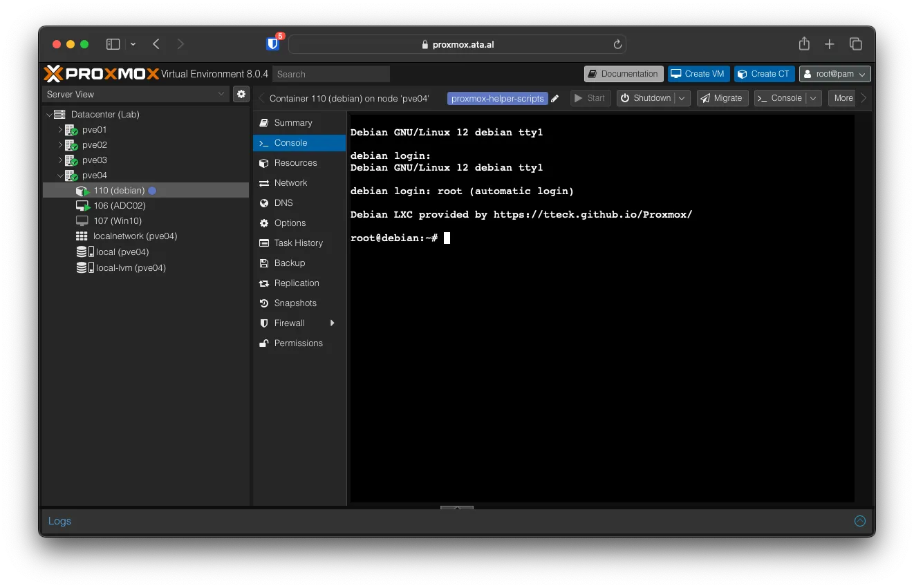914x588 pixels.
Task: Open the Options tab
Action: click(299, 223)
